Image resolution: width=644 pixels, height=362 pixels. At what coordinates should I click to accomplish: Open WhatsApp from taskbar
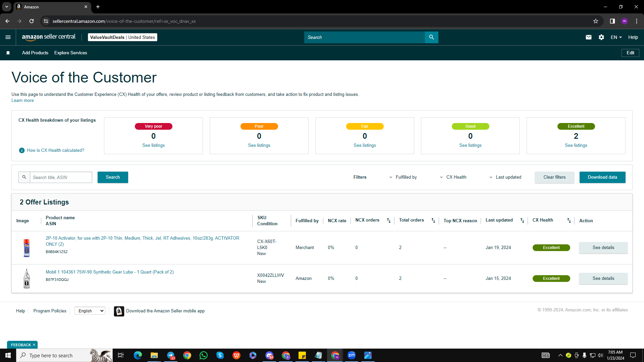tap(204, 355)
